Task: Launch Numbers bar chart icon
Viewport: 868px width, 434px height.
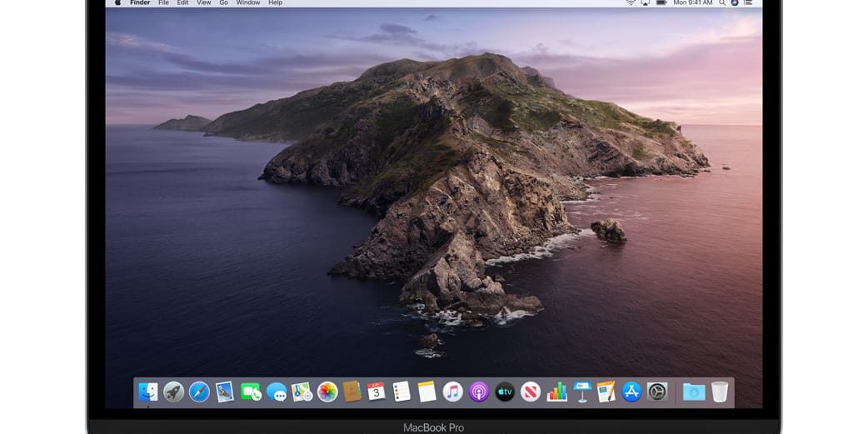Action: [556, 392]
